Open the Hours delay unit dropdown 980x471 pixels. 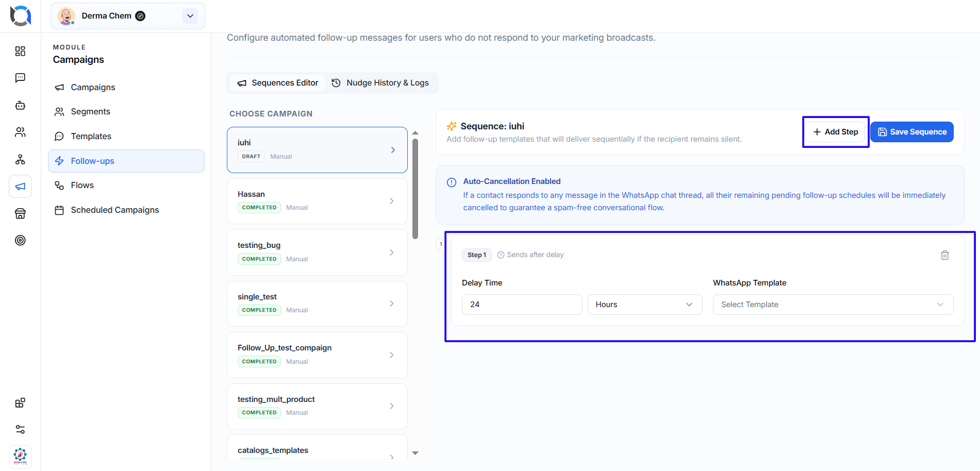point(645,305)
